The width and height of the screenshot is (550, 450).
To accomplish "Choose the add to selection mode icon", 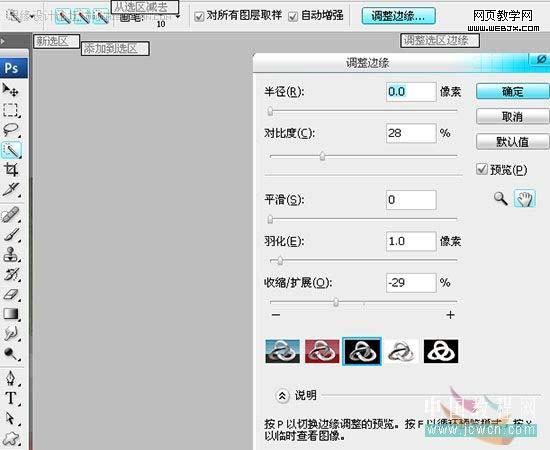I will [x=82, y=16].
